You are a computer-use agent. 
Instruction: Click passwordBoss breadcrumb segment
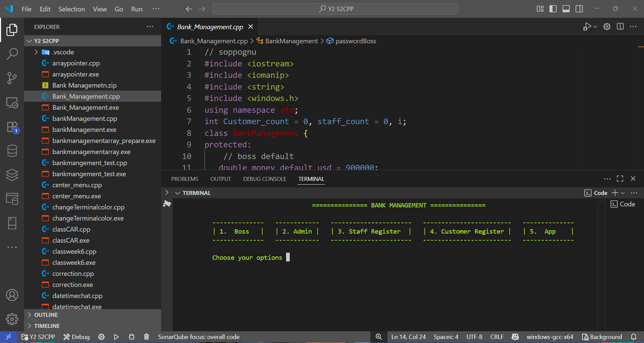point(356,41)
